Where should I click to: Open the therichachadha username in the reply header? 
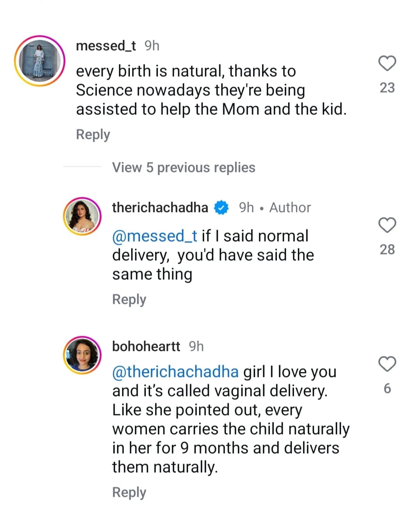160,208
